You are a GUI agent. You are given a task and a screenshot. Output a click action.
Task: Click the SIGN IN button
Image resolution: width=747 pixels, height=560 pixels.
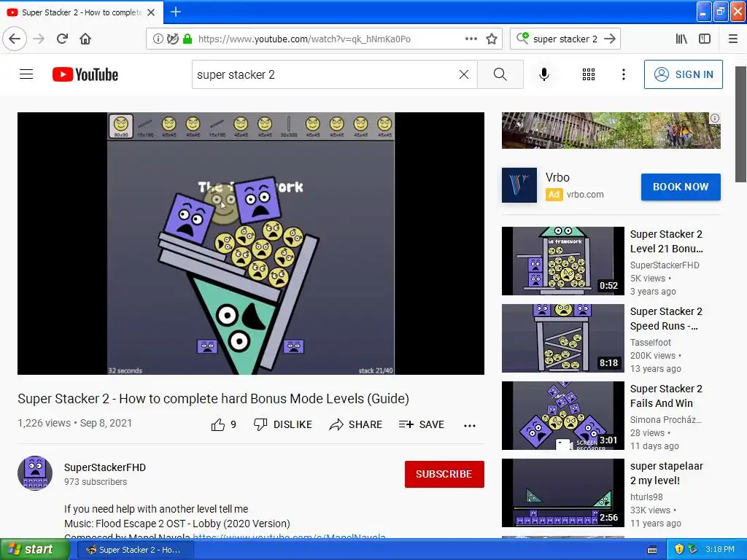(x=683, y=74)
